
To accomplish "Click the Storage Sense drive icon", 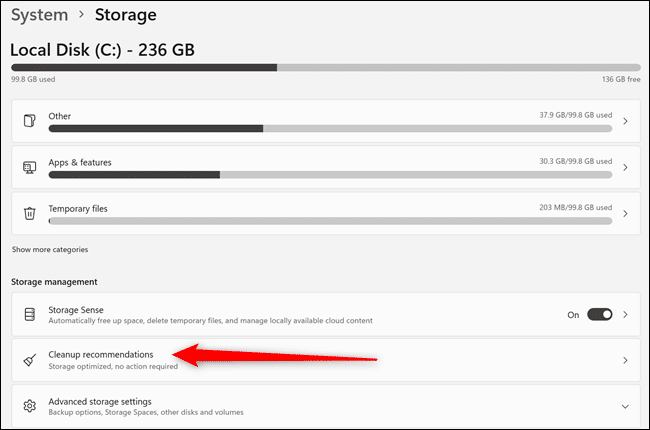I will [x=29, y=314].
